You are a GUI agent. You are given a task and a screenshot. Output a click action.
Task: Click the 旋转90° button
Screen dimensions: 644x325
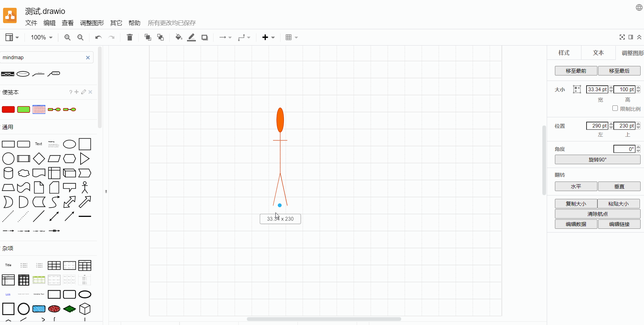598,159
